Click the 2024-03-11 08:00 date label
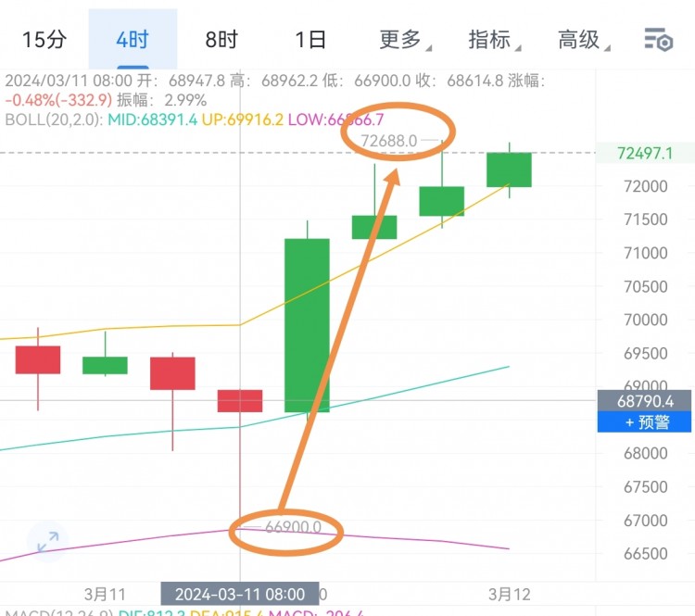 coord(239,594)
